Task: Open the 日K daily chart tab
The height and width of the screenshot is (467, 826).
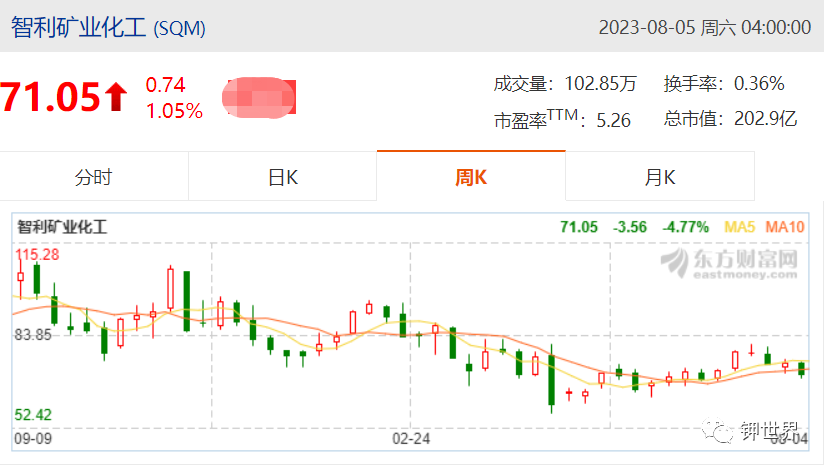Action: tap(283, 177)
